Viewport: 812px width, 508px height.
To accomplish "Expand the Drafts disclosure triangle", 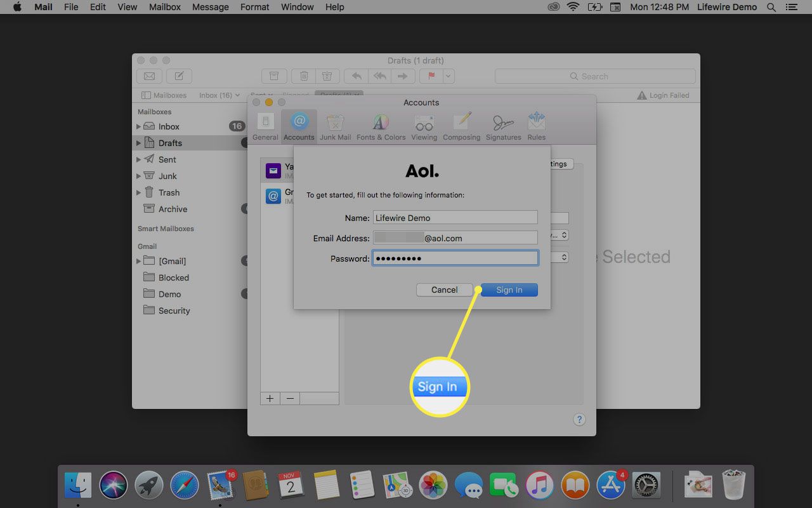I will 138,143.
